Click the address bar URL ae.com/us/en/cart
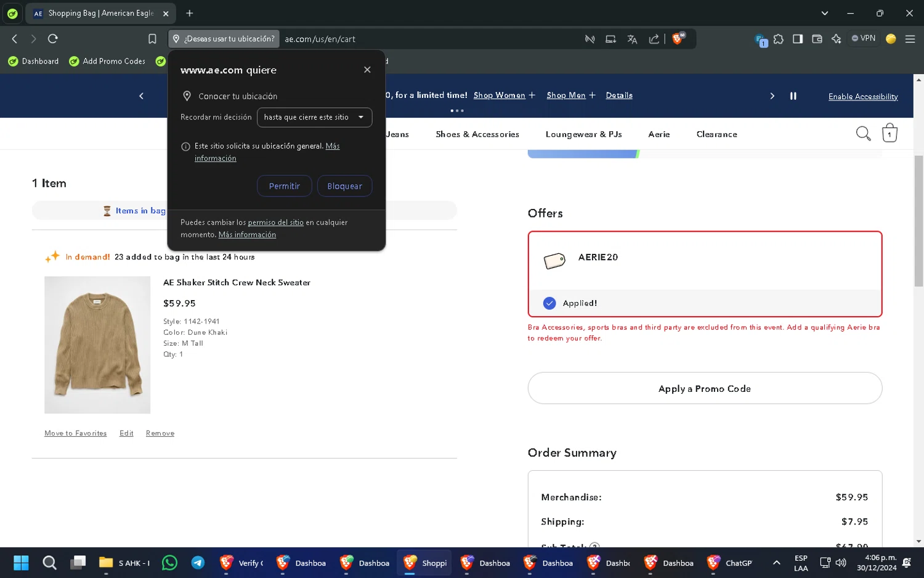The width and height of the screenshot is (924, 578). point(320,39)
